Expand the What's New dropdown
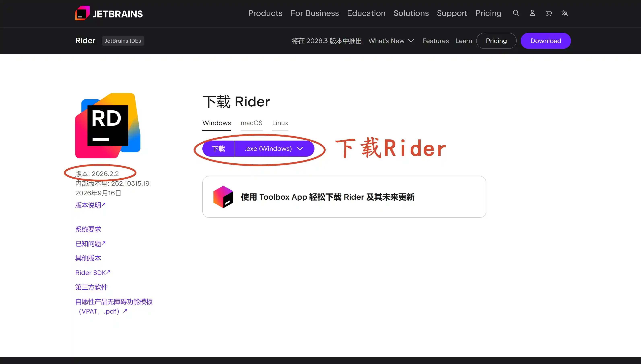641x364 pixels. click(391, 41)
